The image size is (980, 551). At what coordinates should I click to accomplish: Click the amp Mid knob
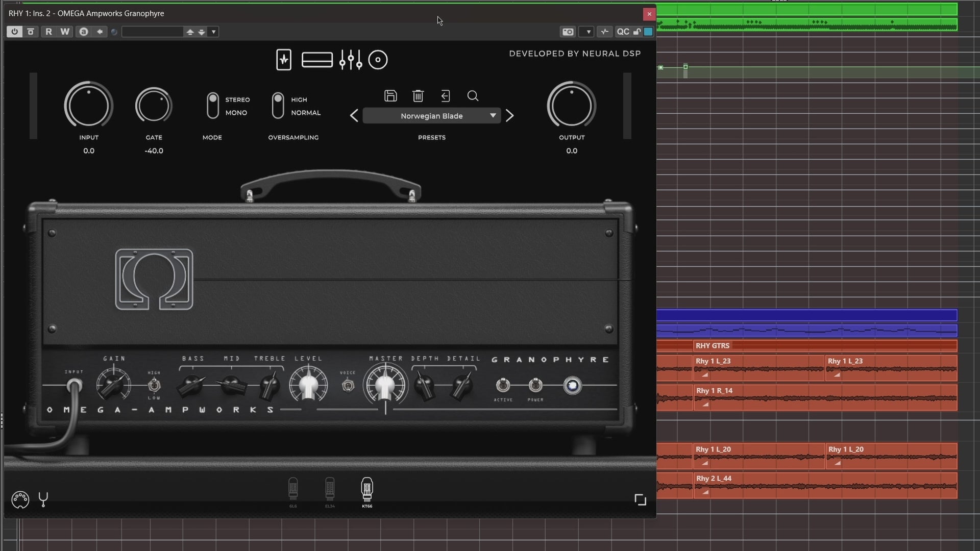(231, 386)
